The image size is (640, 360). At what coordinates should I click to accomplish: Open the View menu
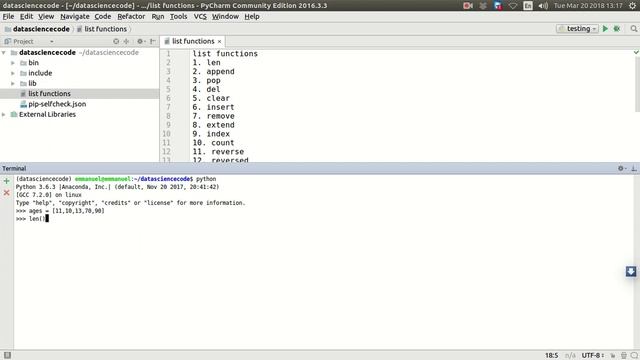(x=46, y=16)
